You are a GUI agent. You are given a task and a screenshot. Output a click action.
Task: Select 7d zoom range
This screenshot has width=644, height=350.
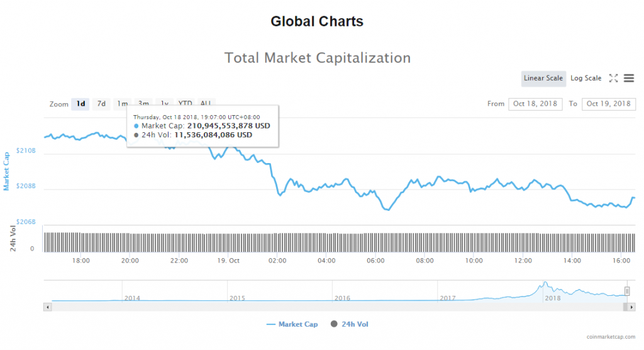pos(101,104)
